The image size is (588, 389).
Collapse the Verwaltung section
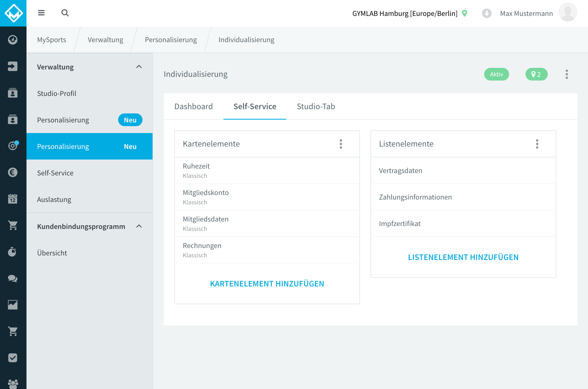click(x=139, y=67)
